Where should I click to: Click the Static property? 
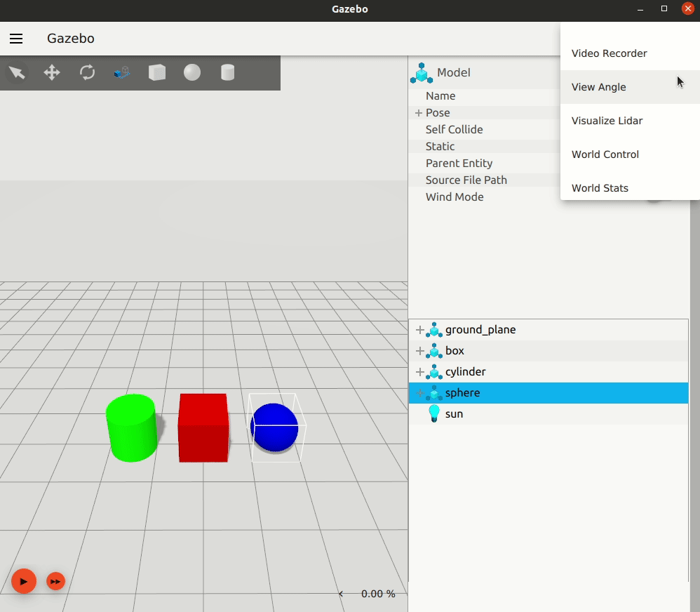pos(440,147)
